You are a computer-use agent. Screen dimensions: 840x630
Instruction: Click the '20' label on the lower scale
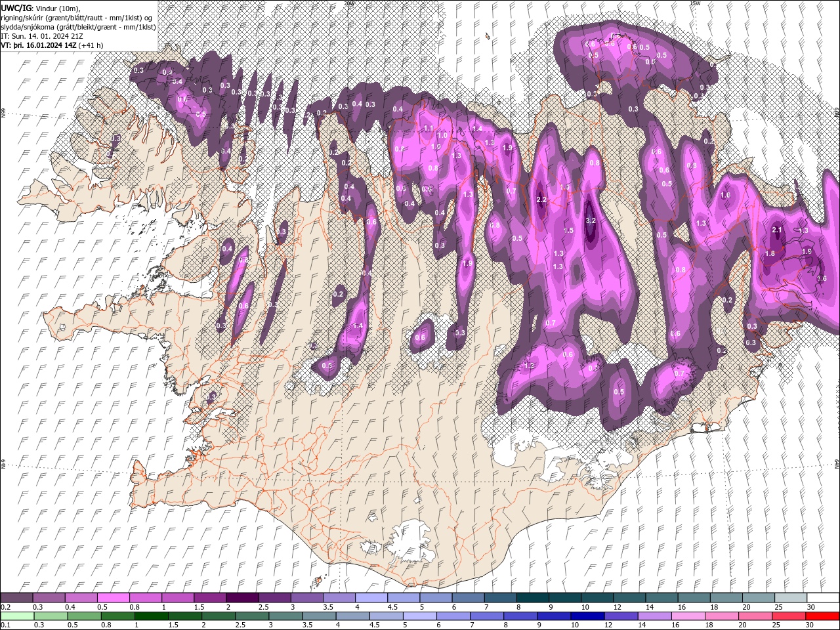(x=742, y=625)
